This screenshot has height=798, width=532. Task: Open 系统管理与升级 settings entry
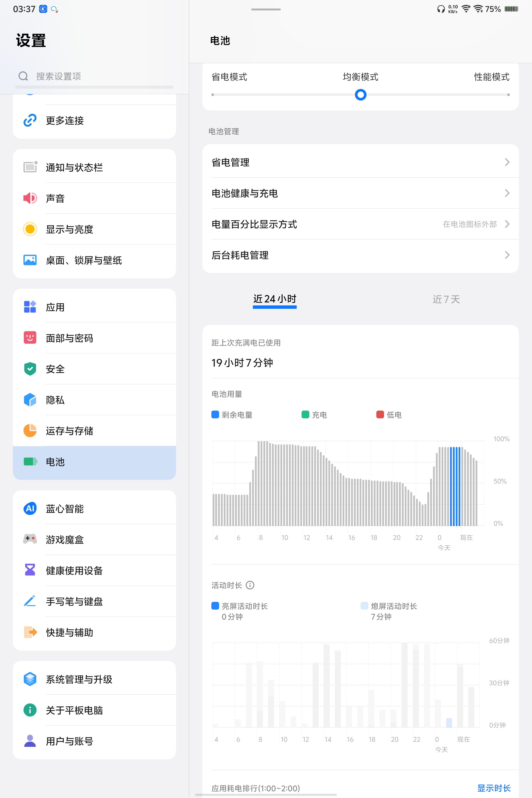point(94,679)
